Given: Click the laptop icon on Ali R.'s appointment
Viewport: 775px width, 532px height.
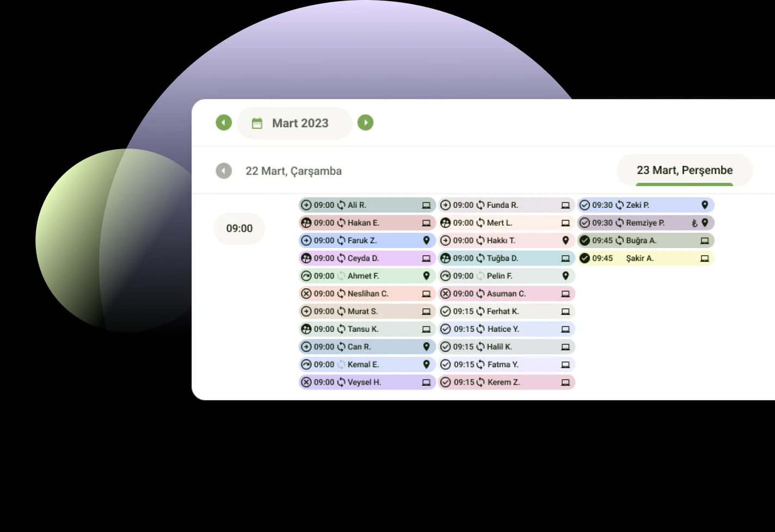Looking at the screenshot, I should 426,205.
